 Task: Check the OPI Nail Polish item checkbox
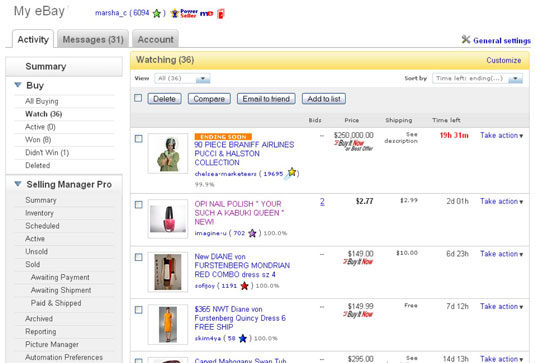point(139,205)
